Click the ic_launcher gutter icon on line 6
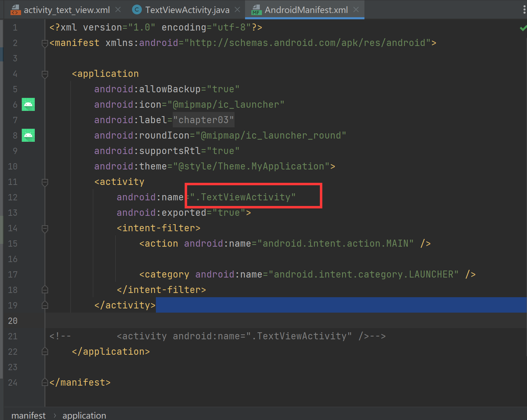The height and width of the screenshot is (420, 527). click(x=28, y=104)
